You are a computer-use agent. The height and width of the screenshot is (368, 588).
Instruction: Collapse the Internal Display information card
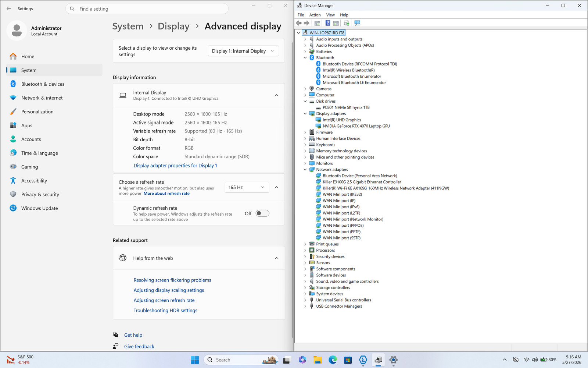[276, 95]
